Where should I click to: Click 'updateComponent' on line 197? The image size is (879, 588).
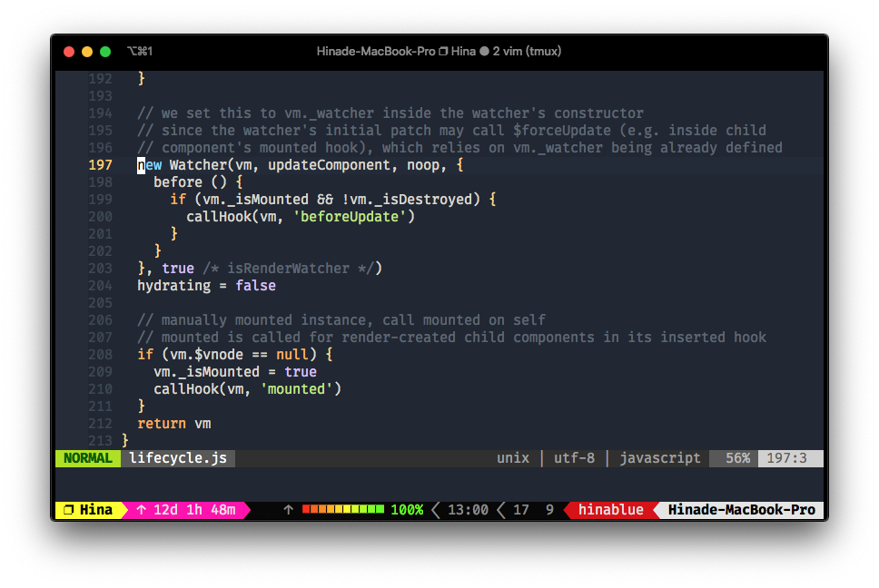click(329, 165)
